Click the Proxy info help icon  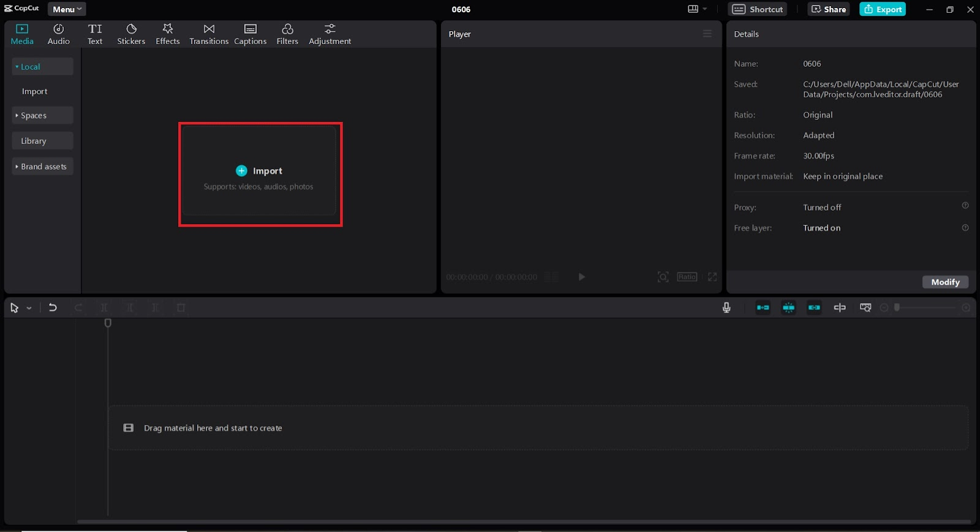click(x=965, y=206)
